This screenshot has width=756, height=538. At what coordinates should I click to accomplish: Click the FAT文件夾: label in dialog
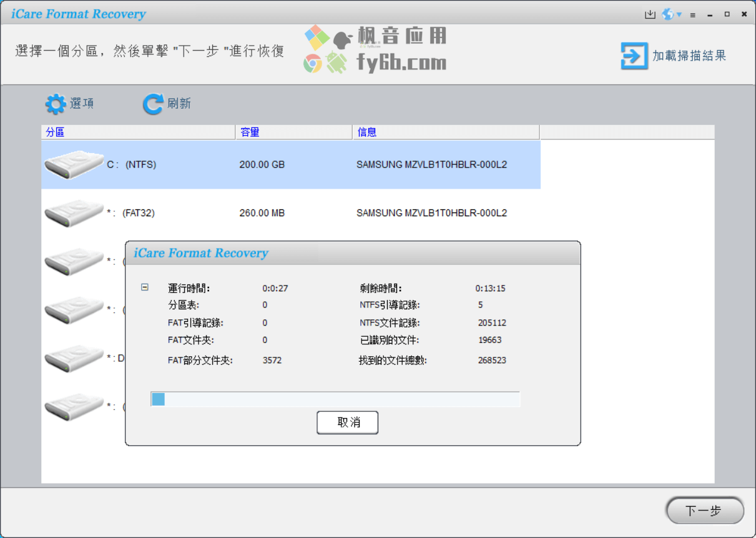(191, 340)
